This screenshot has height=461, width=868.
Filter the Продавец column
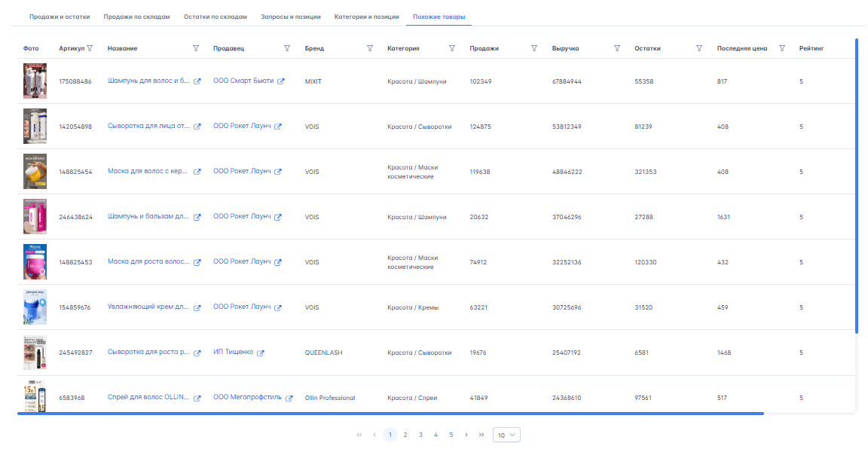tap(287, 48)
